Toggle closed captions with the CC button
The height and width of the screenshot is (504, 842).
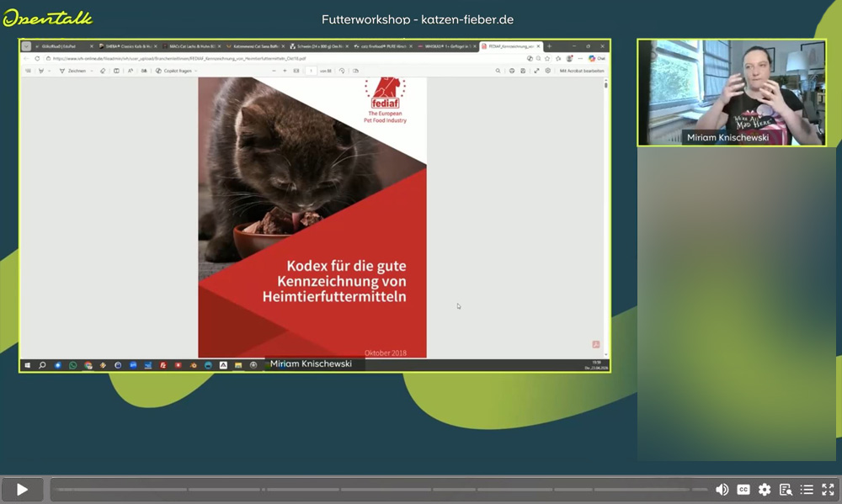pos(743,490)
